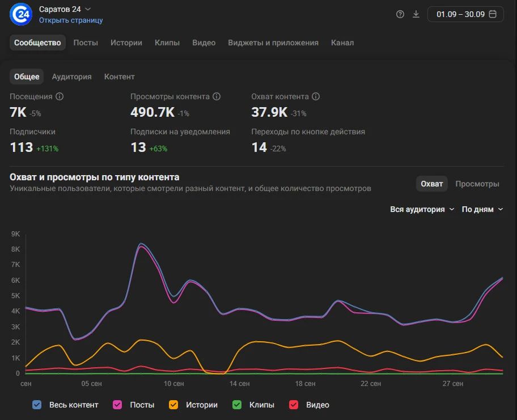Screen dimensions: 517x420
Task: Open the Канал tab
Action: click(x=342, y=43)
